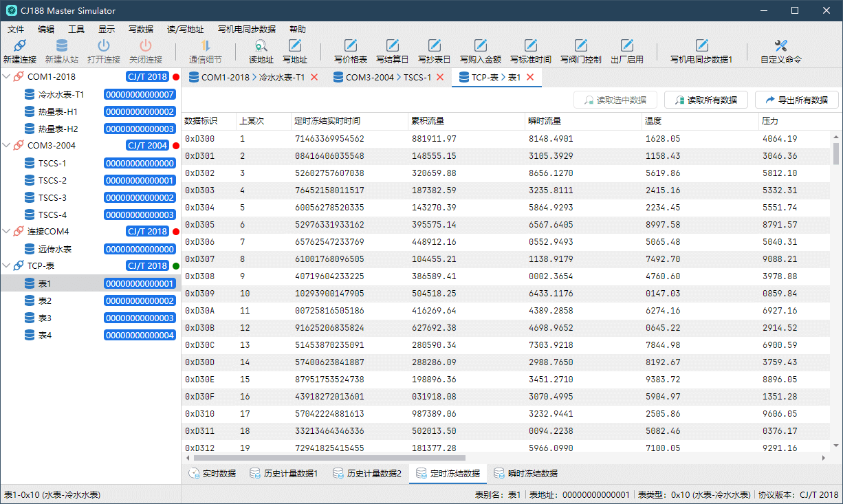Click the 写地址 toolbar icon
Viewport: 843px width, 504px height.
[295, 46]
